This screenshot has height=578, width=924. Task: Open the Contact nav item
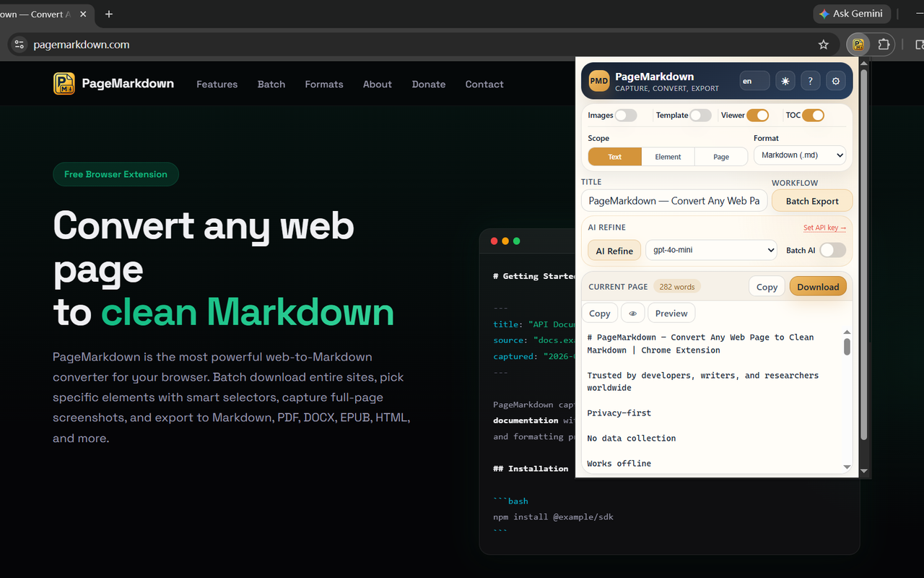pyautogui.click(x=484, y=84)
